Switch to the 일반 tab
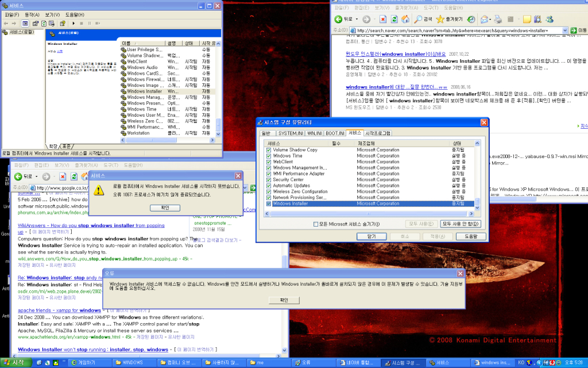This screenshot has height=368, width=588. click(266, 133)
